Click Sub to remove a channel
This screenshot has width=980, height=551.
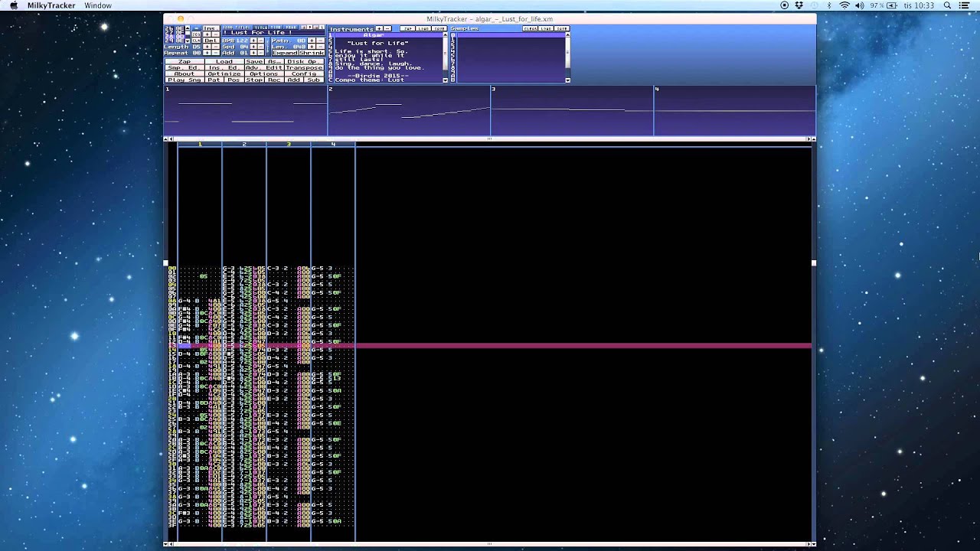coord(314,80)
